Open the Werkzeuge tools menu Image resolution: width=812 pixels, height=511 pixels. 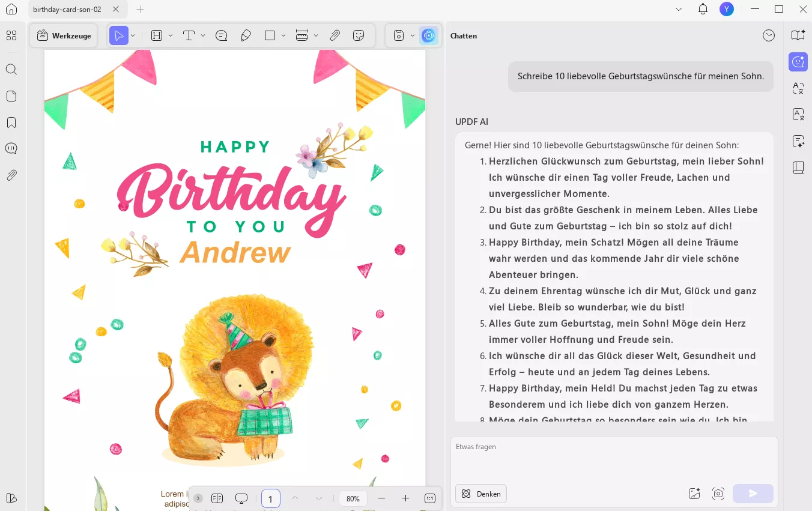(64, 36)
